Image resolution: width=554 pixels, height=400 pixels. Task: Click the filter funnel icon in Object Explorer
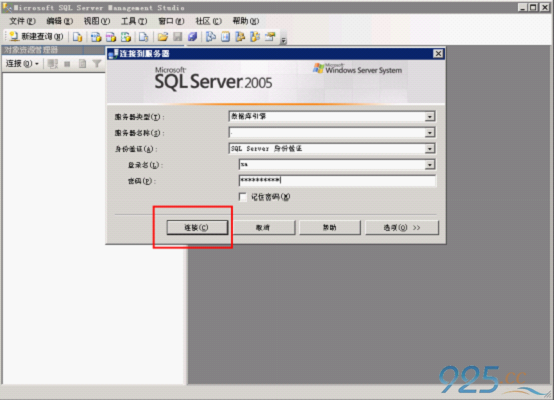click(96, 64)
